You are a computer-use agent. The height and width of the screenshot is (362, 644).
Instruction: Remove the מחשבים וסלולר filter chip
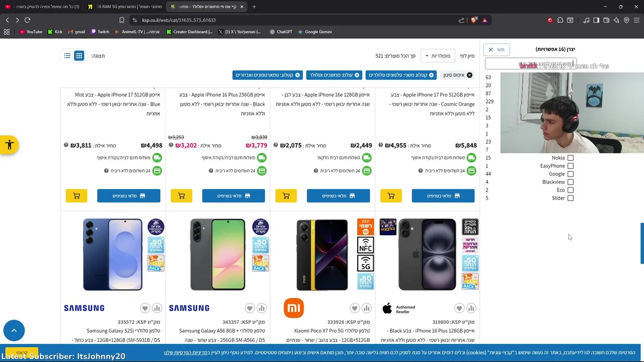tap(357, 75)
